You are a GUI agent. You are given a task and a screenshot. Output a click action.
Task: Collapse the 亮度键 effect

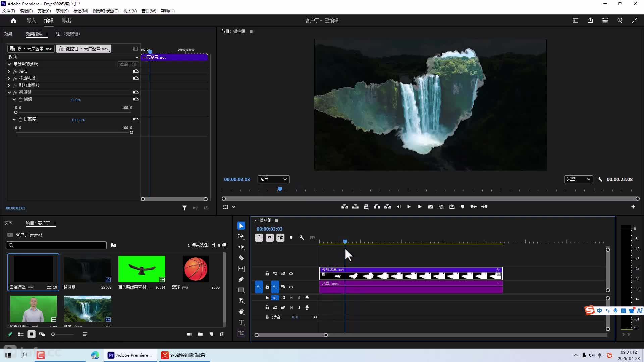(x=9, y=92)
